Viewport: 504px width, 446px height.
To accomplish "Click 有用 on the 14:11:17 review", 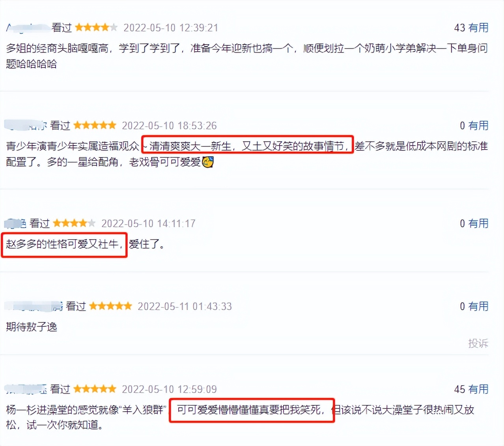I will point(474,223).
